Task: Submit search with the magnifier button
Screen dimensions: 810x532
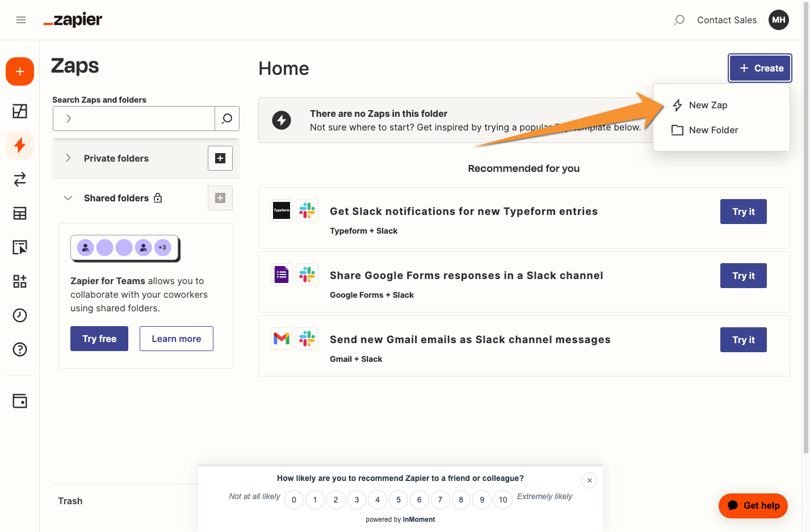Action: (227, 119)
